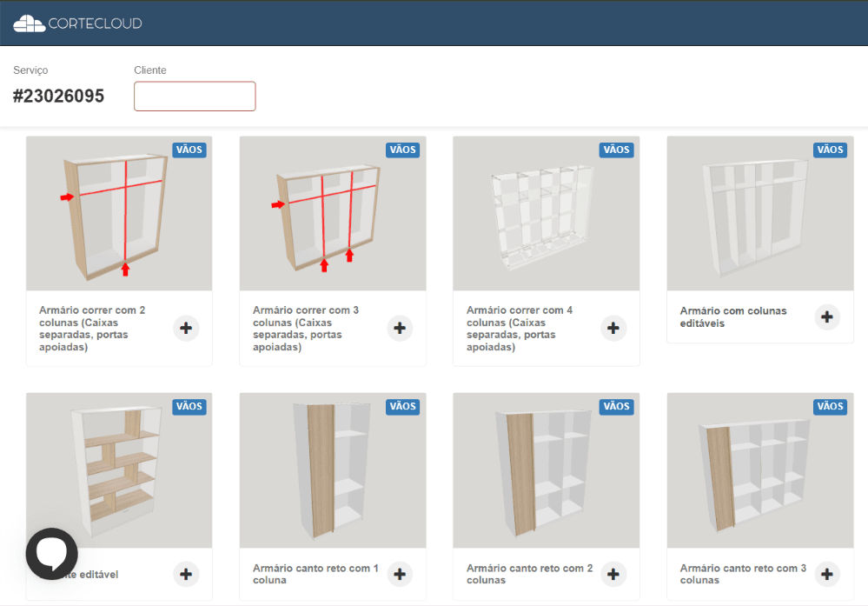This screenshot has width=868, height=606.
Task: Click the CorteCloud cloud logo
Action: [77, 23]
